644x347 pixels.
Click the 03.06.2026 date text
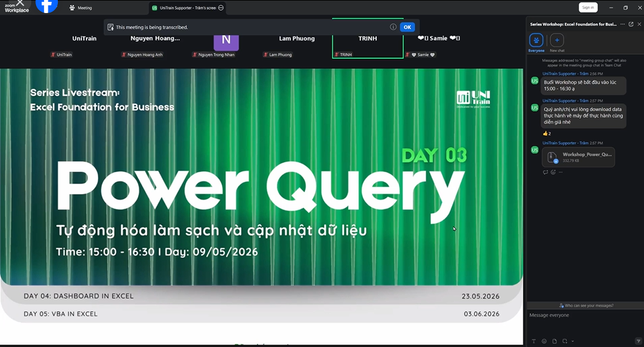click(x=481, y=314)
